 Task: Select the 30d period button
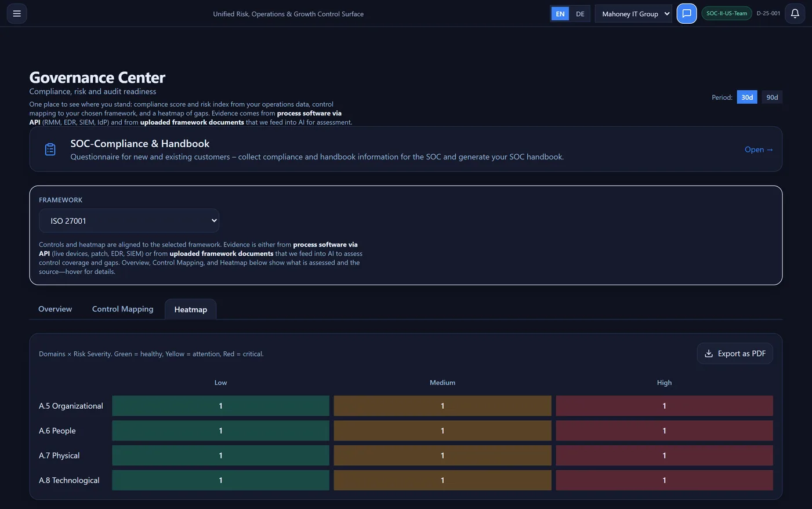click(746, 97)
